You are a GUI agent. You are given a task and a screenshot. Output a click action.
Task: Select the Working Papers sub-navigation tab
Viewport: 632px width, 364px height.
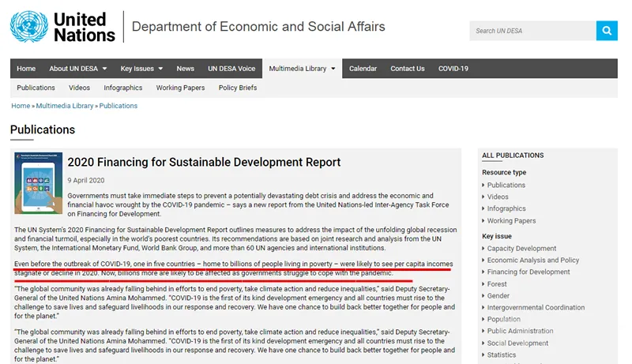coord(180,88)
